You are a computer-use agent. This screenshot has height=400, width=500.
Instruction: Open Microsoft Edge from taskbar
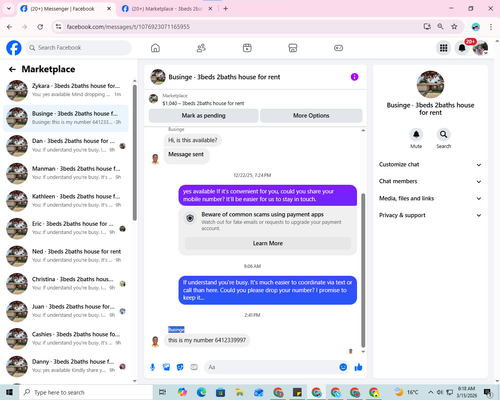(x=201, y=392)
